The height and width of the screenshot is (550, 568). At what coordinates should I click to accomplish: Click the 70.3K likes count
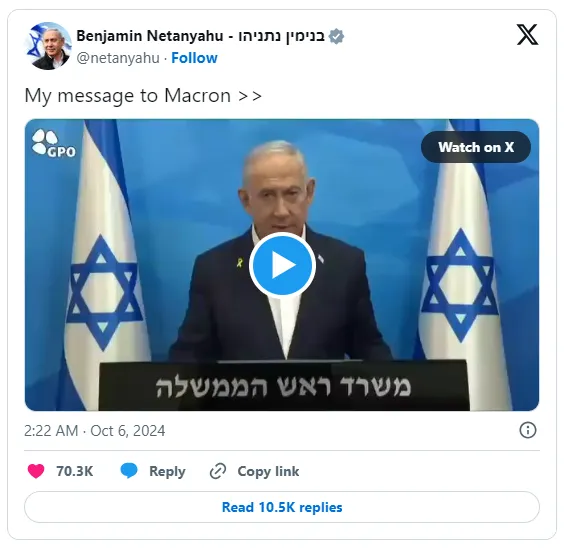point(75,471)
